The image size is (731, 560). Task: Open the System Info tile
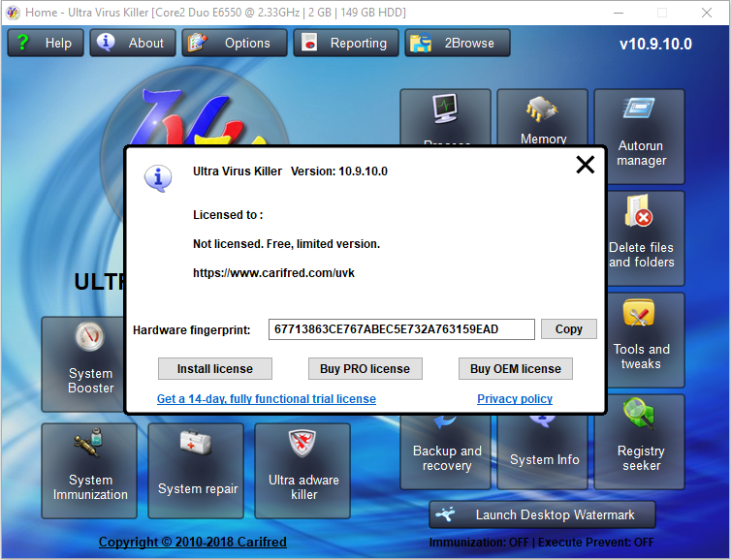(542, 451)
